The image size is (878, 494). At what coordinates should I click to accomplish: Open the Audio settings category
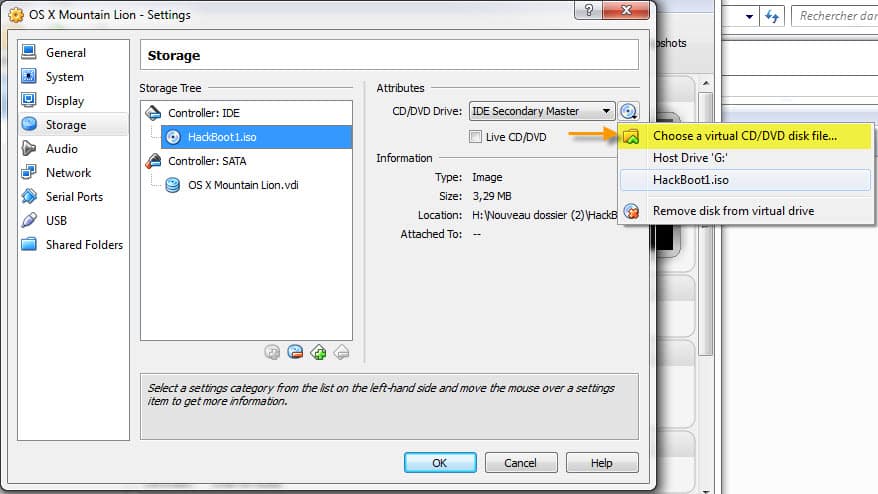73,148
